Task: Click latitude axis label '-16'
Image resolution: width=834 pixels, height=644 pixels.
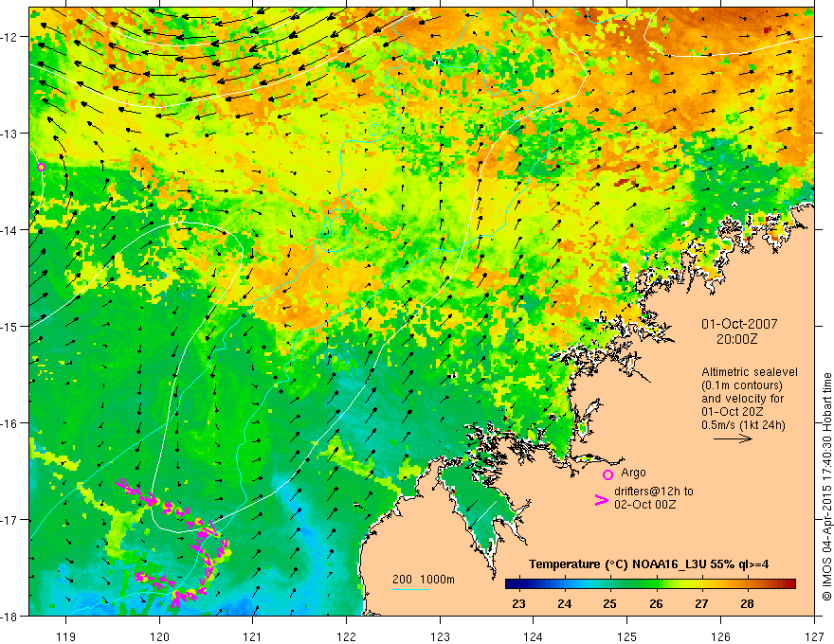Action: point(9,423)
